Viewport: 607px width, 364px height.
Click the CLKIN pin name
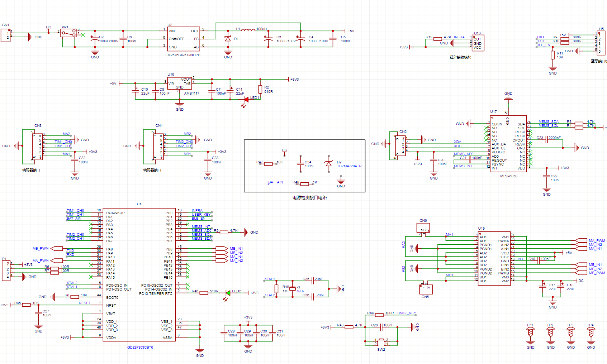tap(497, 124)
